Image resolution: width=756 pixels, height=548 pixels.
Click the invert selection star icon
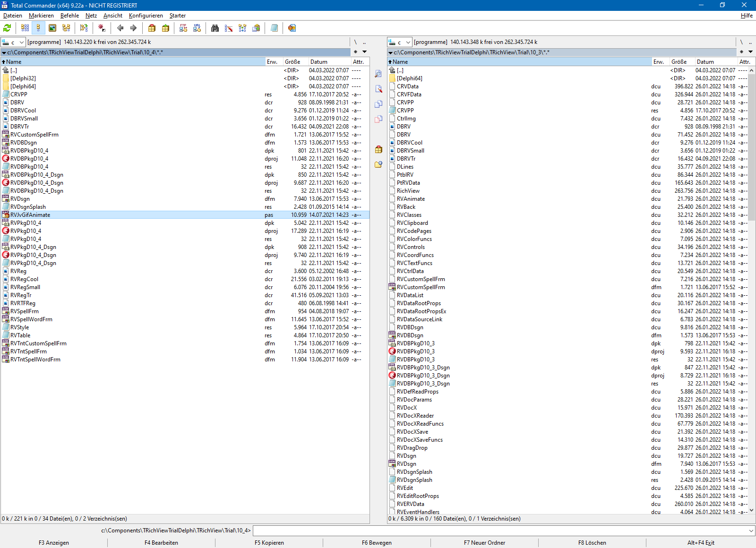coord(102,28)
